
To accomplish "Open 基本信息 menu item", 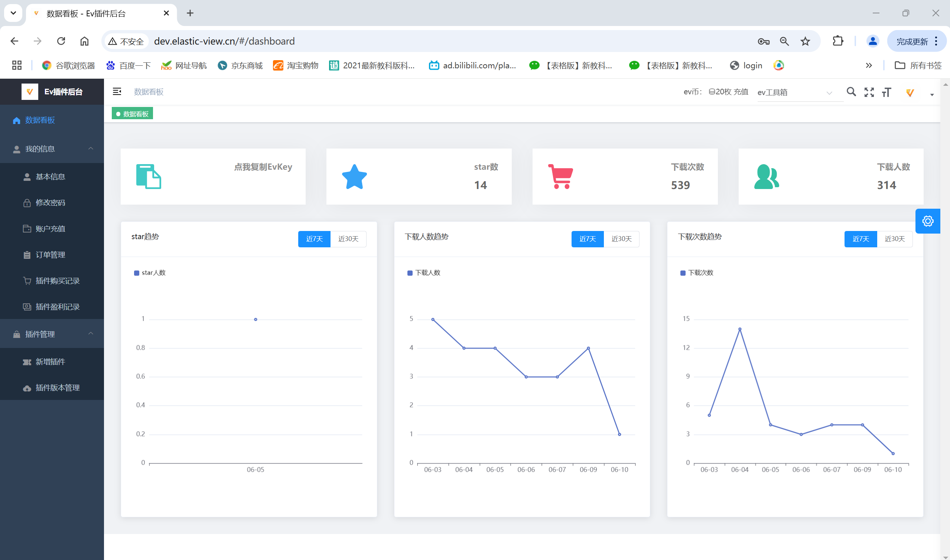I will pos(52,177).
